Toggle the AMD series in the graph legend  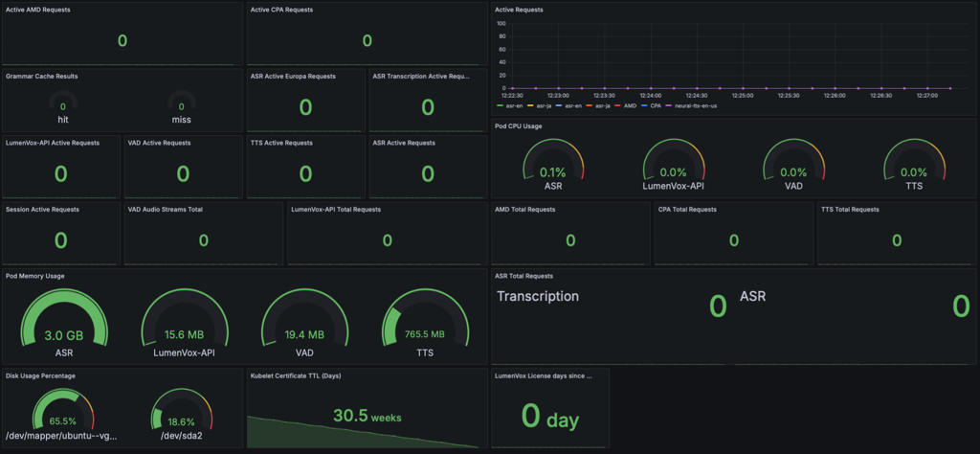point(630,105)
